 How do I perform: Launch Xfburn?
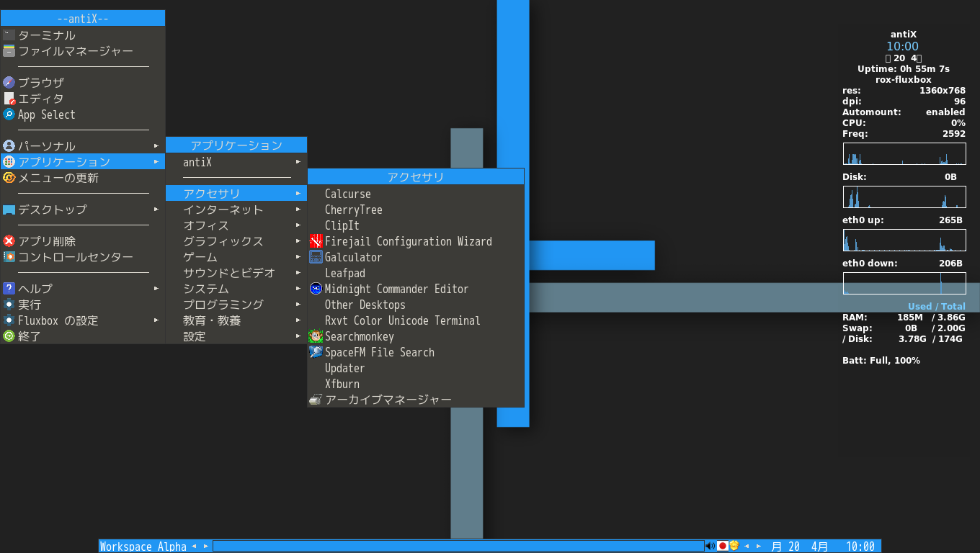(416, 384)
